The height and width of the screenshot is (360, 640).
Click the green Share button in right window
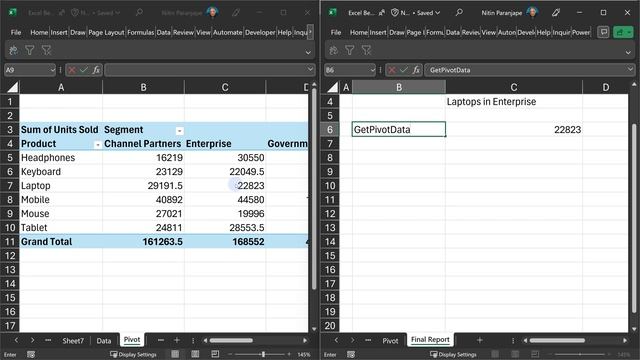(x=623, y=32)
